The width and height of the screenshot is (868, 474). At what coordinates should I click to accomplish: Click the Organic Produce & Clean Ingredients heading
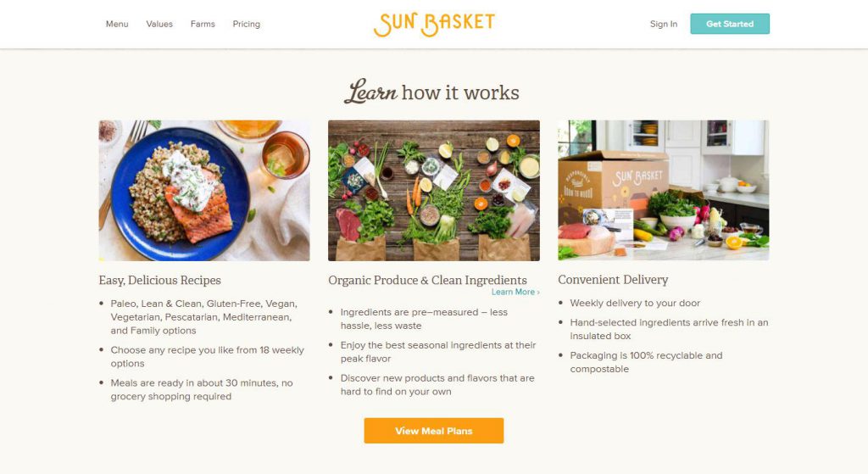427,280
